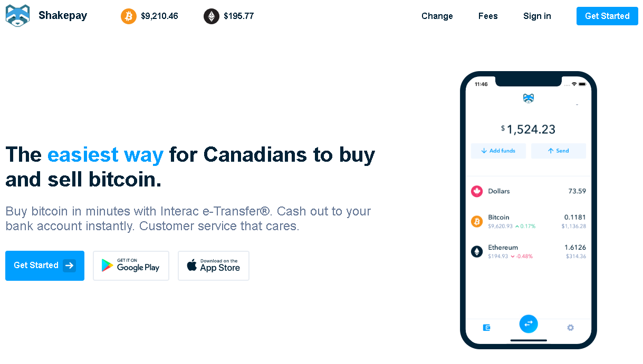Open the Fees page link
This screenshot has height=364, width=643.
(488, 16)
